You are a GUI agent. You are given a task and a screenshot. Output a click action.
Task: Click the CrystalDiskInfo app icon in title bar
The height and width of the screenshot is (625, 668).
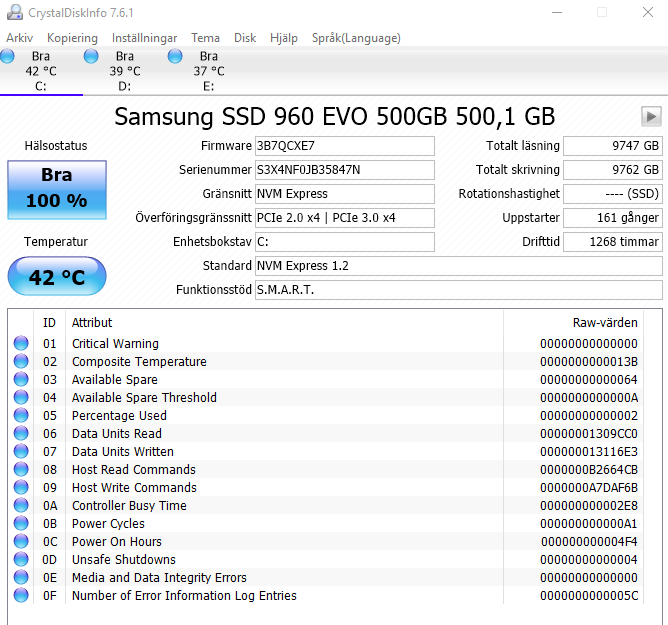pyautogui.click(x=14, y=12)
